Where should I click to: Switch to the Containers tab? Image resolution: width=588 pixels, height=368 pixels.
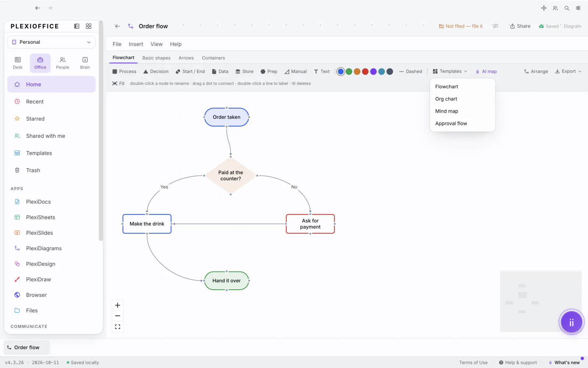pos(213,58)
